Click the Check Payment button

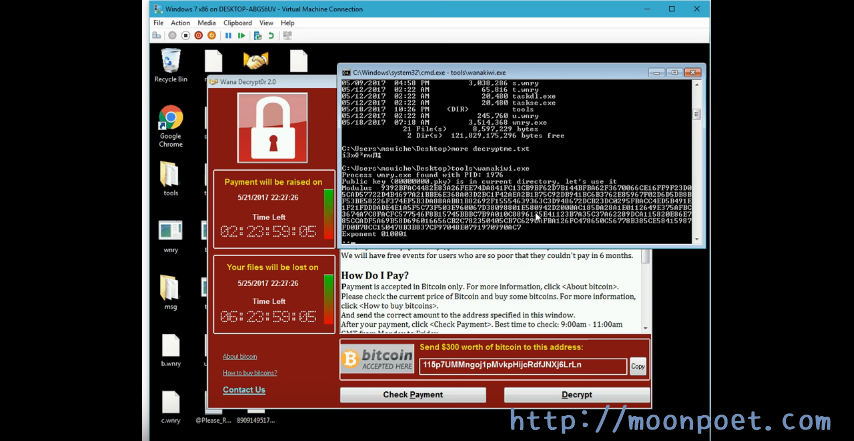pyautogui.click(x=413, y=395)
